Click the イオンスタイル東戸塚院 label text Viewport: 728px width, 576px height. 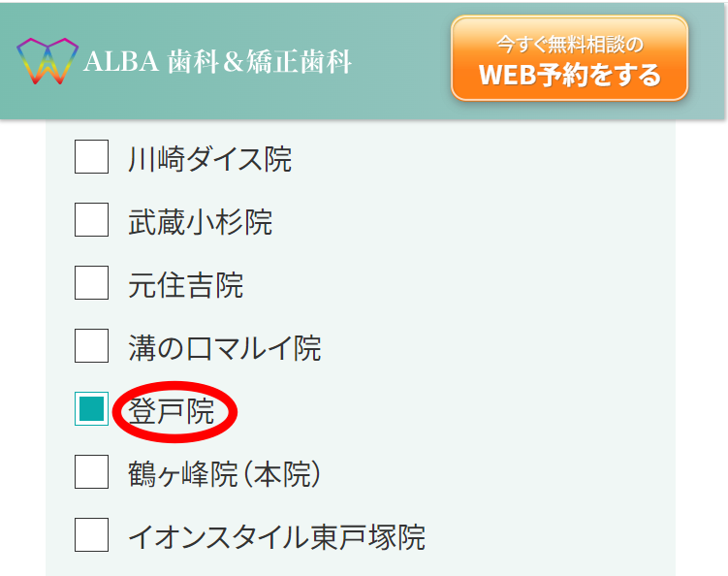[x=276, y=537]
